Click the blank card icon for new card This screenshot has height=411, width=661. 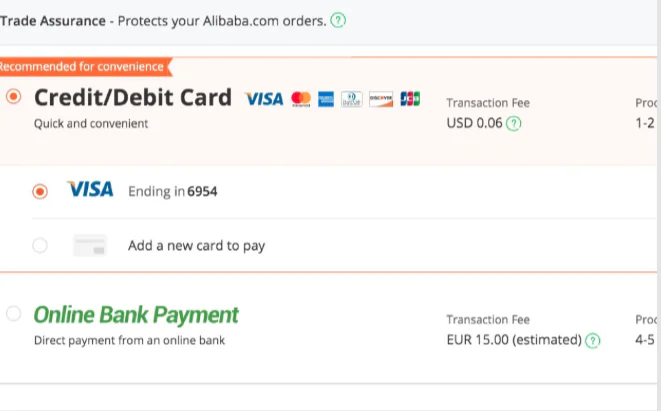pyautogui.click(x=90, y=245)
